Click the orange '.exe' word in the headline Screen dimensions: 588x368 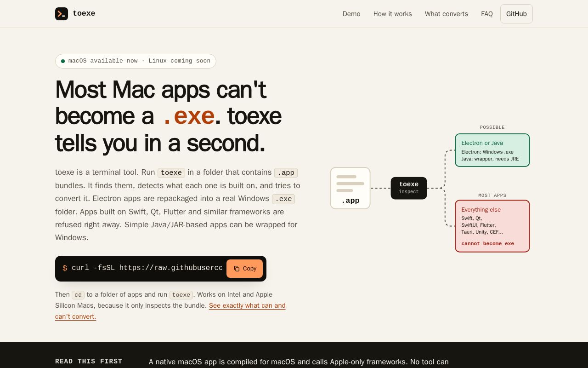pos(188,116)
